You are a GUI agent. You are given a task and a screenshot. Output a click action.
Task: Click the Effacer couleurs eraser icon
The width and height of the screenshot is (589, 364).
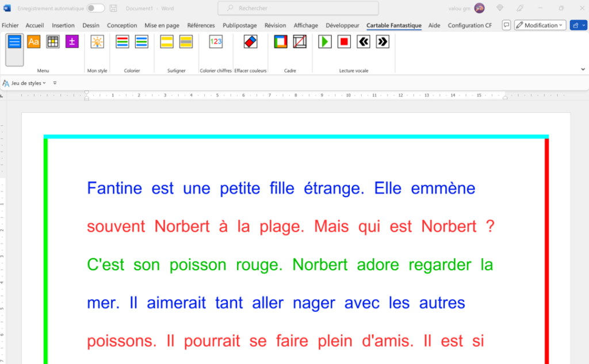251,42
